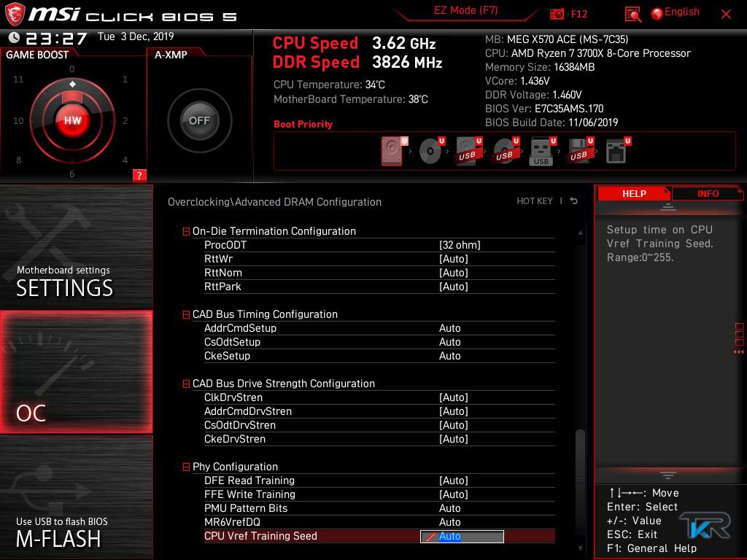Open the RttWr Auto value dropdown

(454, 259)
